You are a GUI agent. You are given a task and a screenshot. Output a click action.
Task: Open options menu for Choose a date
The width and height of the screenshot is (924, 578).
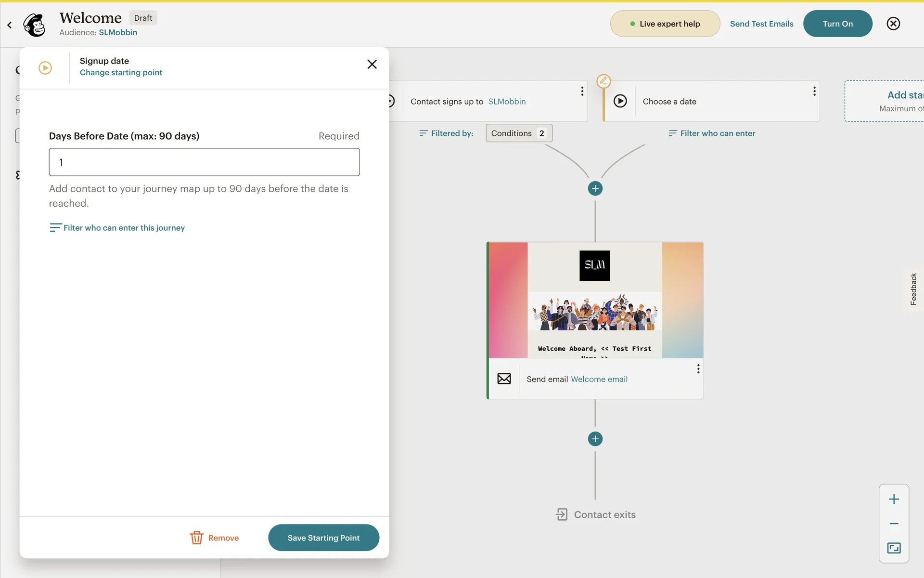[814, 91]
